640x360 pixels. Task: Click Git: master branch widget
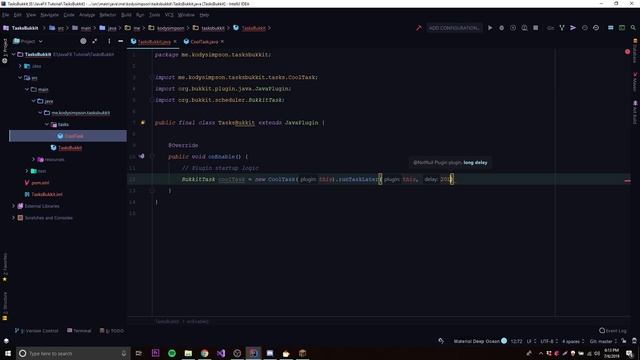point(603,341)
